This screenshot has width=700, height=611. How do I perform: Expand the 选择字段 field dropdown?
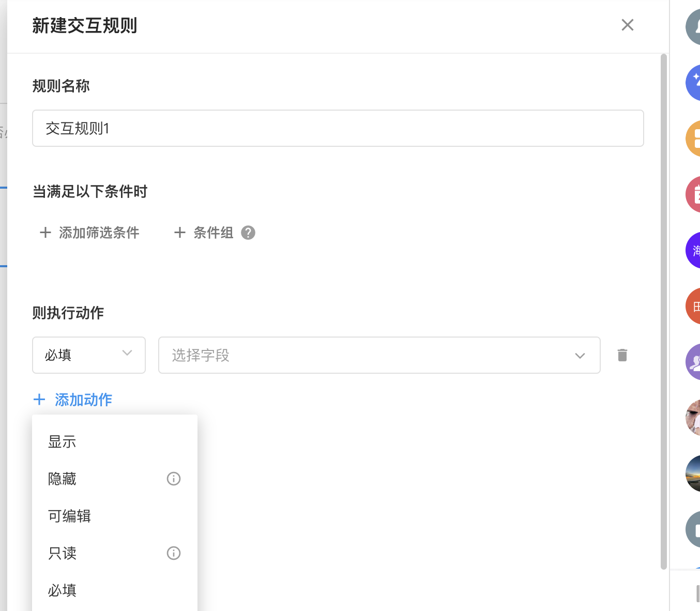(379, 355)
